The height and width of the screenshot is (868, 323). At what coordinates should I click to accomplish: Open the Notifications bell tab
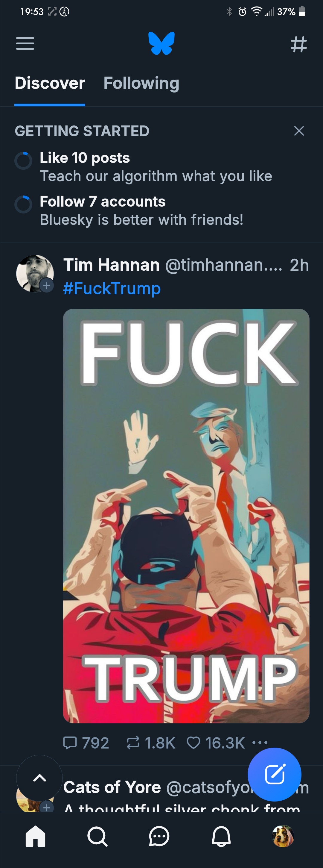coord(221,836)
